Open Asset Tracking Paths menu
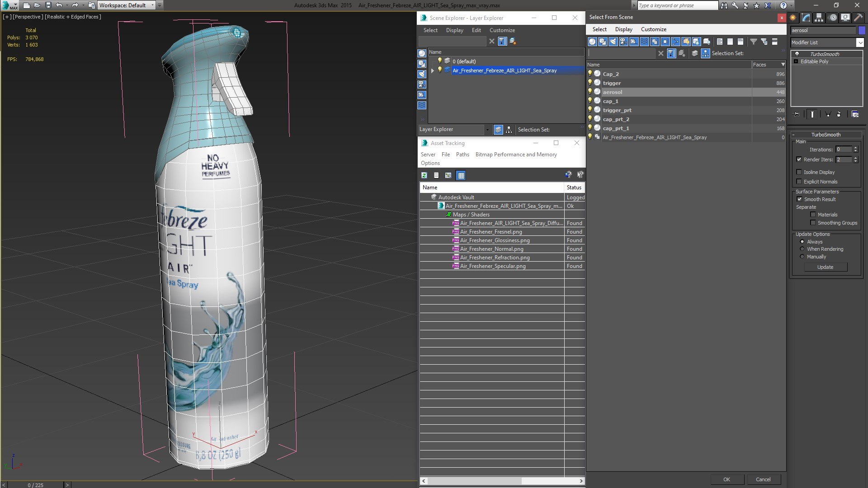Screen dimensions: 868x488 [x=462, y=155]
